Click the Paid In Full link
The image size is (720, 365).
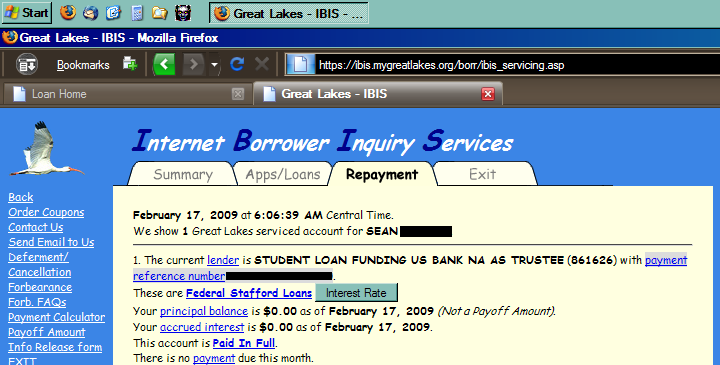point(244,343)
